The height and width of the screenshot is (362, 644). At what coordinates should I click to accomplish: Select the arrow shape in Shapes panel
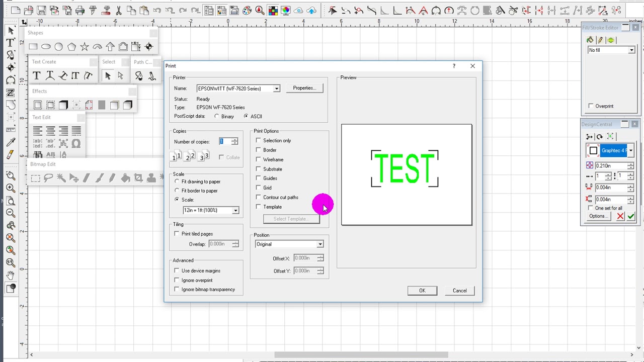click(110, 47)
